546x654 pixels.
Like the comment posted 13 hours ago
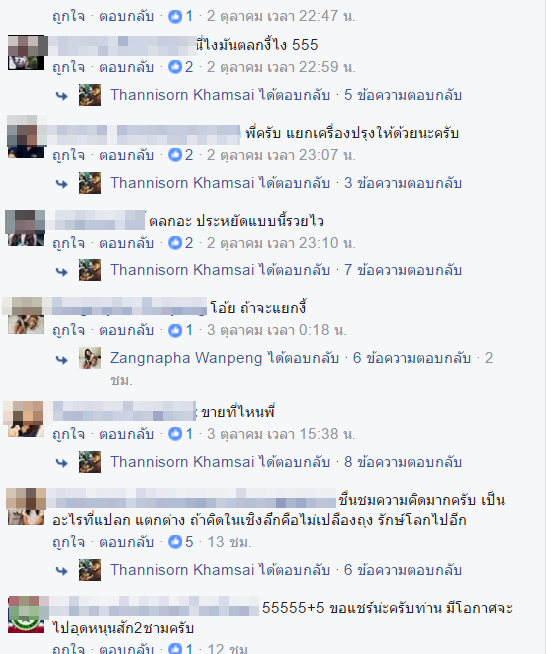tap(68, 542)
